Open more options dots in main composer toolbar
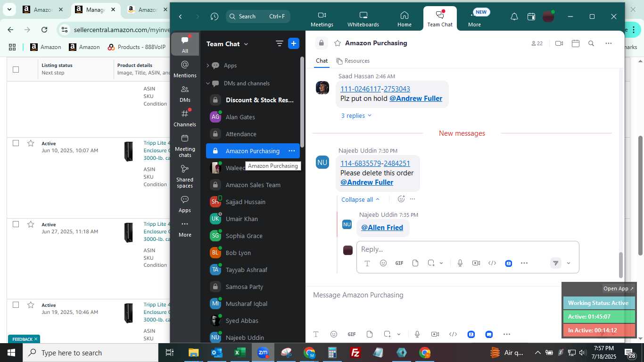 507,334
